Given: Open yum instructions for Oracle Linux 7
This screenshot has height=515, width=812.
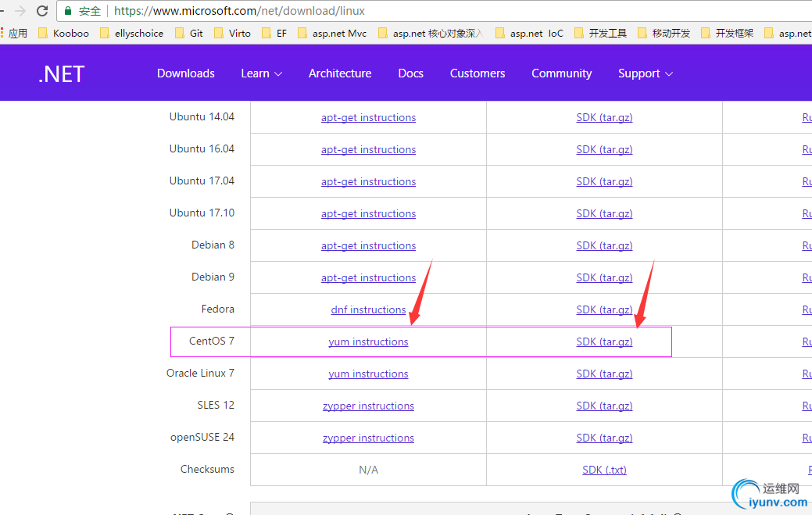Looking at the screenshot, I should [x=368, y=374].
